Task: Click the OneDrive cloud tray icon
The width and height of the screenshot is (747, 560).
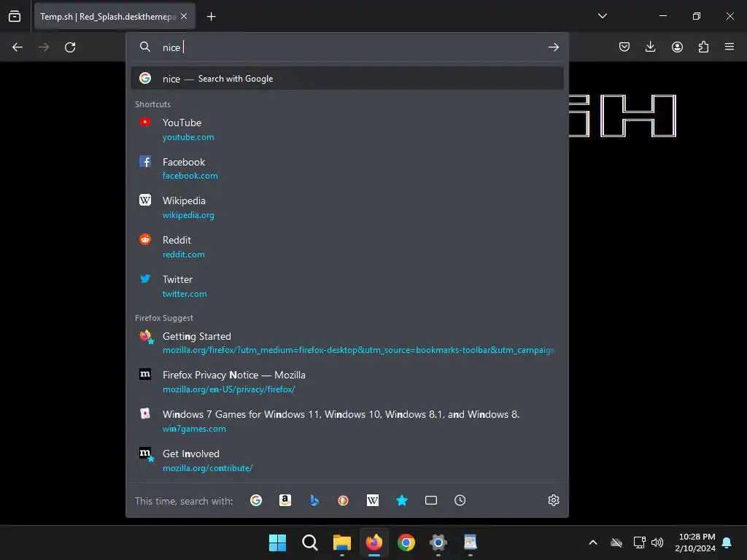Action: pos(616,542)
